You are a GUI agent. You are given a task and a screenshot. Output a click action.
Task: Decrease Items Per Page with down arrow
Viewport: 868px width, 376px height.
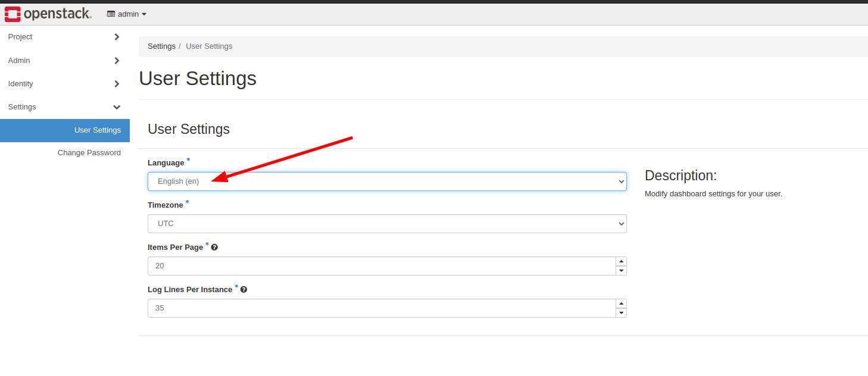pyautogui.click(x=622, y=271)
